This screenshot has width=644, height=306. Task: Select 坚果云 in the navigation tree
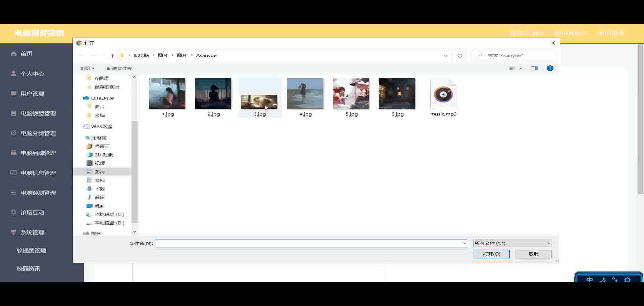102,146
